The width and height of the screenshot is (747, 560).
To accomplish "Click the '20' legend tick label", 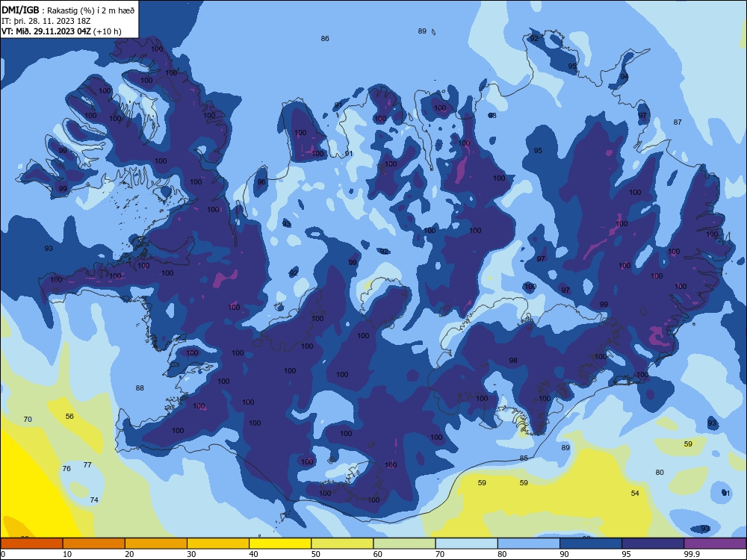I will click(129, 554).
